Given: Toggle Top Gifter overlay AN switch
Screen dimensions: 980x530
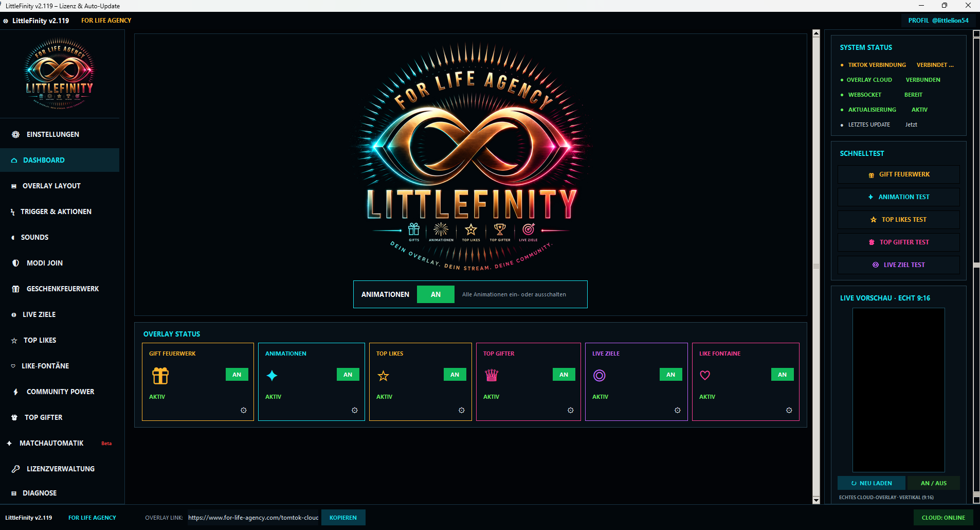Looking at the screenshot, I should pos(564,375).
